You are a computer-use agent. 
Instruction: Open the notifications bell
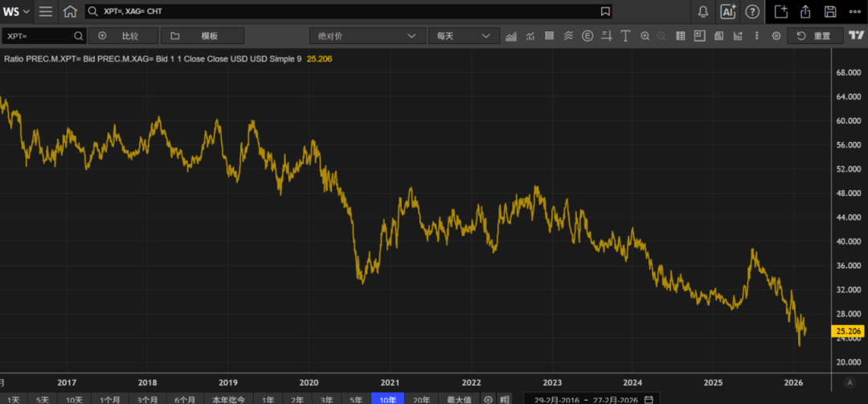pyautogui.click(x=703, y=12)
